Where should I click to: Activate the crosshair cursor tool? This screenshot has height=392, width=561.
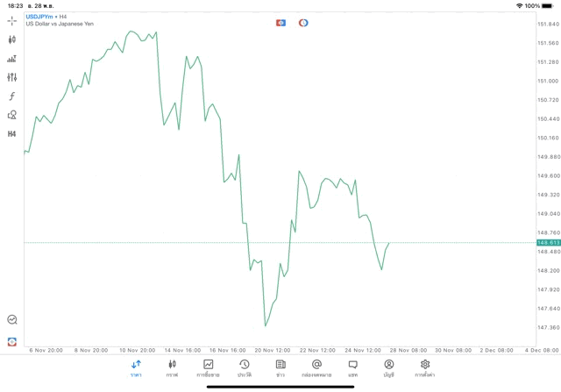click(x=12, y=20)
